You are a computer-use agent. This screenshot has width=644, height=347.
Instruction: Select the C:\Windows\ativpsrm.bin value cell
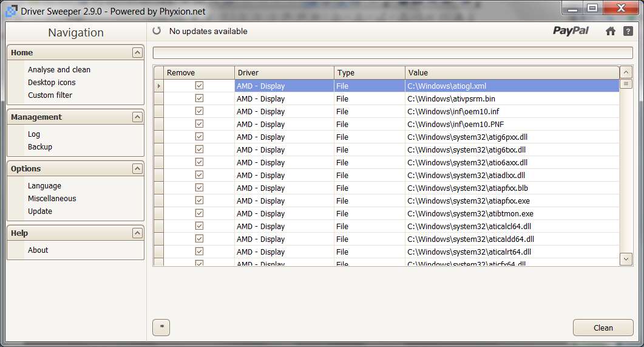[512, 98]
